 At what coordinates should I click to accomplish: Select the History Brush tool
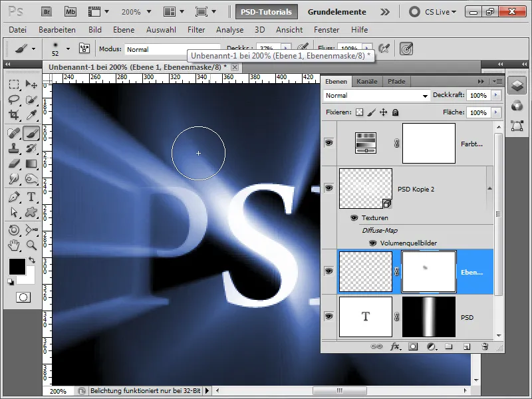31,148
